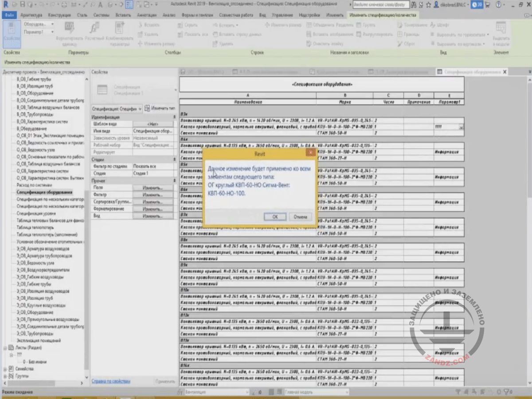Collapse the Идентификация properties section
This screenshot has width=532, height=399.
[x=174, y=117]
